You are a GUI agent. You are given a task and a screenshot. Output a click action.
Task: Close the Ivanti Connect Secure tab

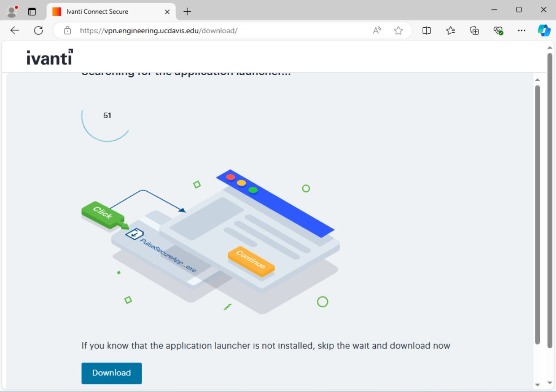click(x=167, y=12)
